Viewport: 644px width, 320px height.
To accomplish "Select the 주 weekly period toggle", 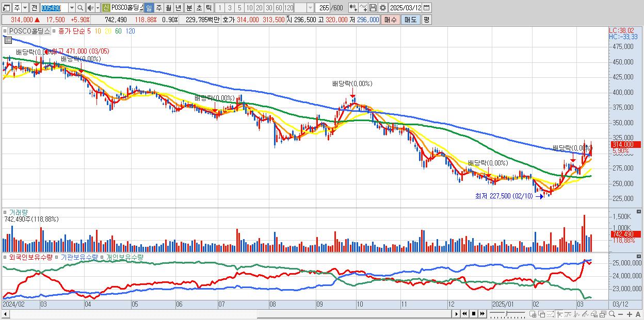I will coord(158,8).
